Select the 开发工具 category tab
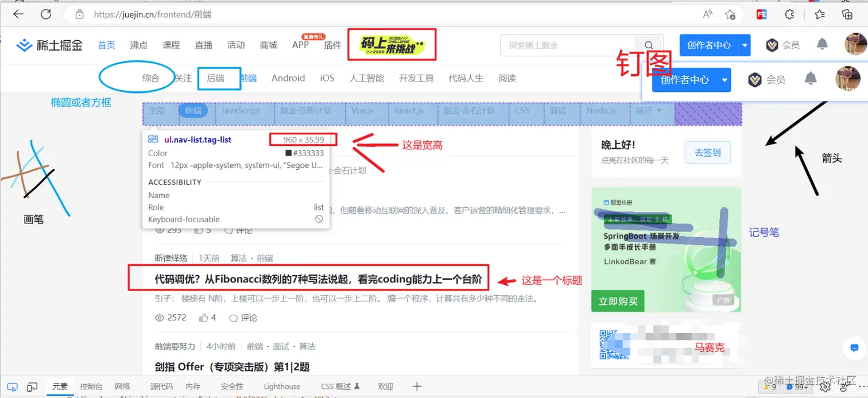 tap(416, 78)
